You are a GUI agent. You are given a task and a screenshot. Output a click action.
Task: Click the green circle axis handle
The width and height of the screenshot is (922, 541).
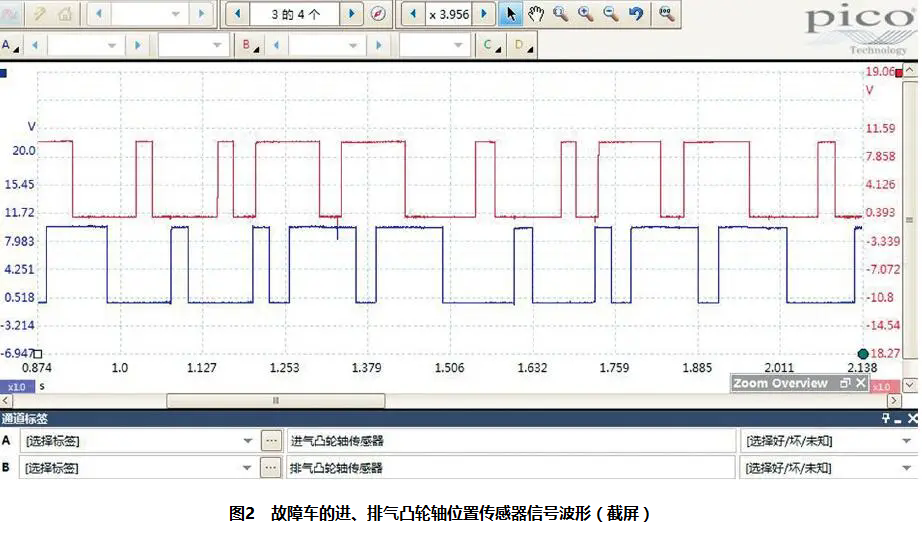coord(863,353)
